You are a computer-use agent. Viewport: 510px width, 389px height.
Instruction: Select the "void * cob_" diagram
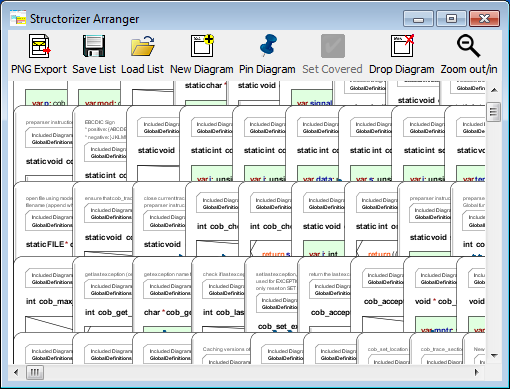click(x=430, y=295)
